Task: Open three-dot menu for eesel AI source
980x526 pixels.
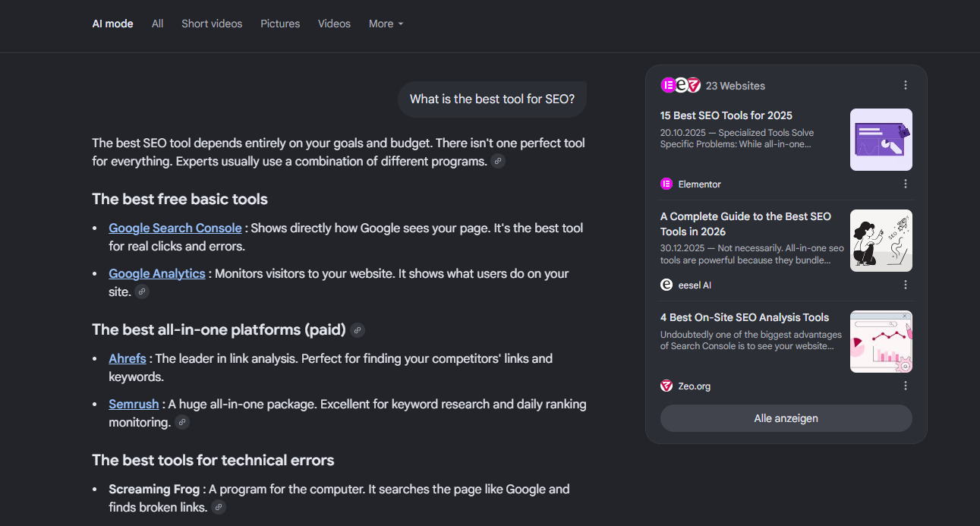Action: (906, 285)
